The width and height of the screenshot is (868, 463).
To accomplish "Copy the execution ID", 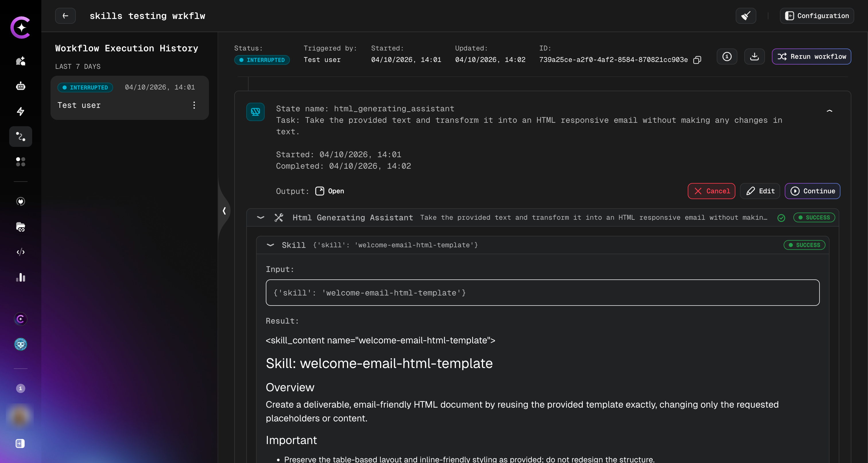I will click(x=697, y=60).
